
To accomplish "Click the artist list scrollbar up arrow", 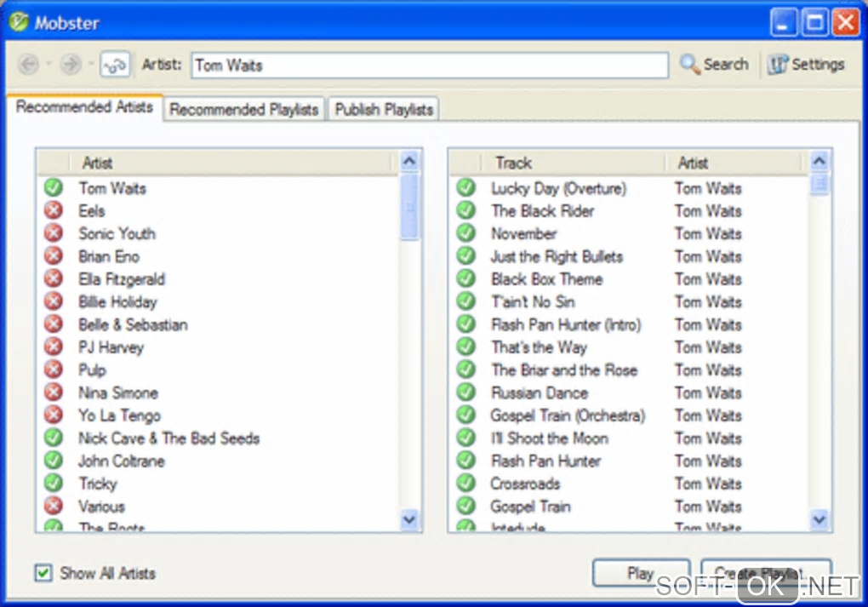I will [x=409, y=161].
